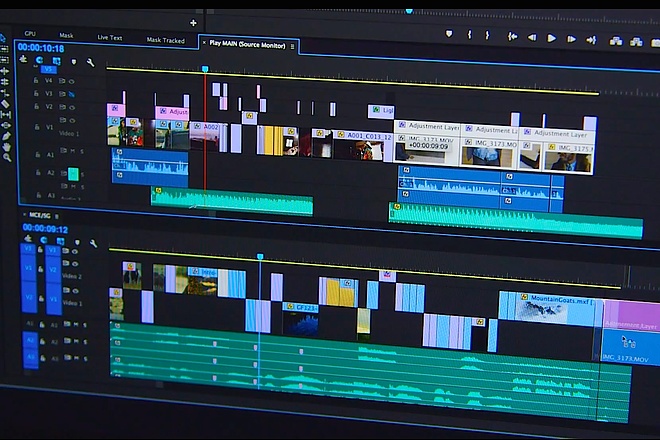Toggle V4 track eye visibility
The width and height of the screenshot is (660, 440).
[x=72, y=81]
